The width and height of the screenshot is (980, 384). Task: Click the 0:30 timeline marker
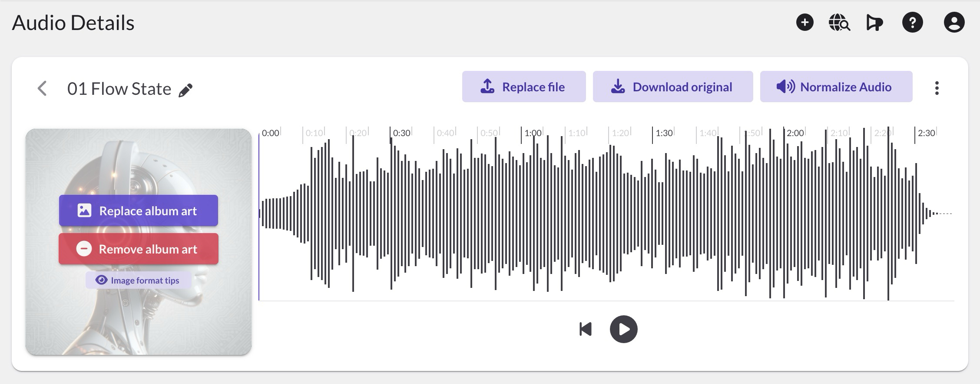(401, 133)
